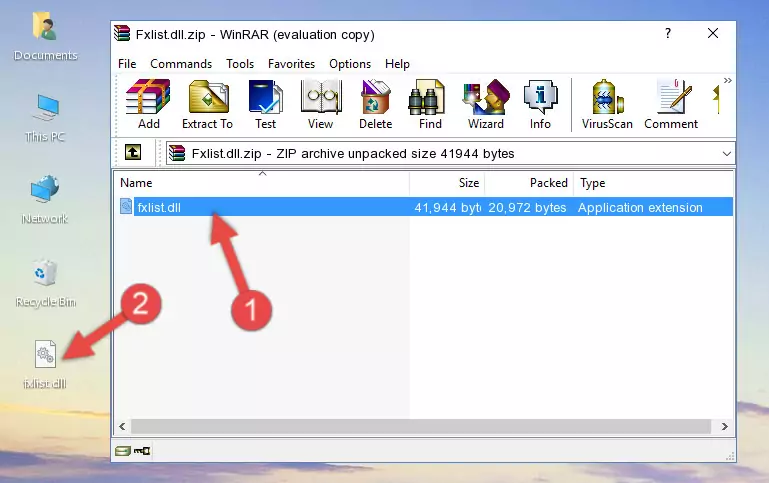
Task: Start VirusScan on the archive
Action: pos(607,104)
